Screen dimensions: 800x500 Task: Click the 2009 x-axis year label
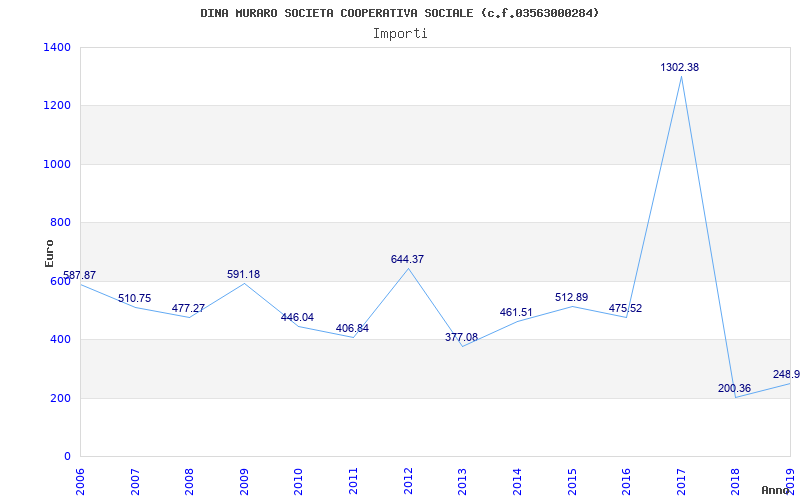tap(244, 481)
